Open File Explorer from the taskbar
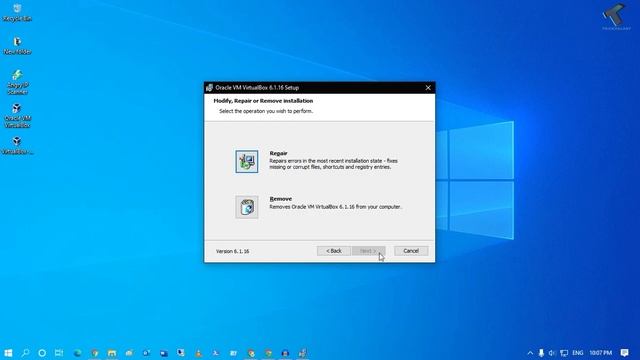Image resolution: width=640 pixels, height=360 pixels. [x=112, y=353]
